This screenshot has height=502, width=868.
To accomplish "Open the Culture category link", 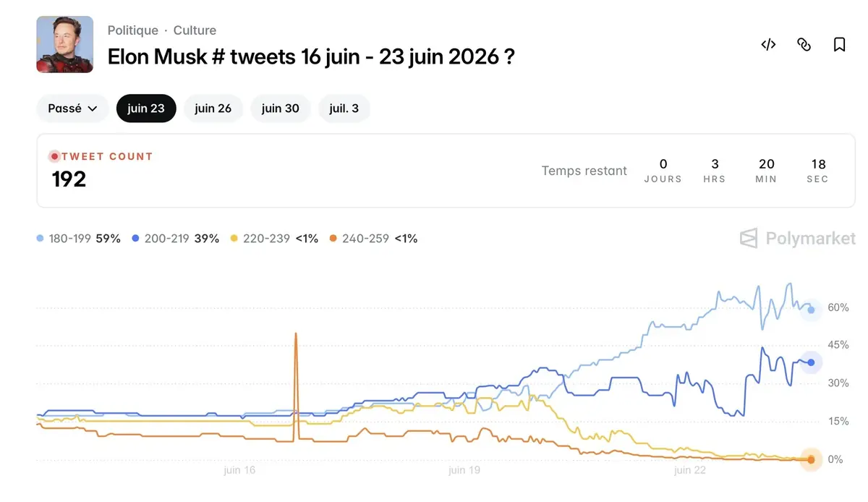I will 195,30.
